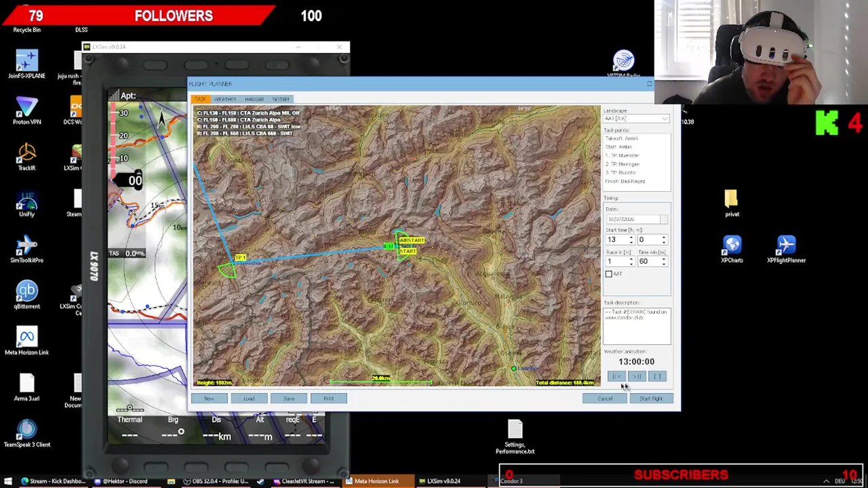Screen dimensions: 868x488
Task: Click the Start flight button
Action: [651, 399]
